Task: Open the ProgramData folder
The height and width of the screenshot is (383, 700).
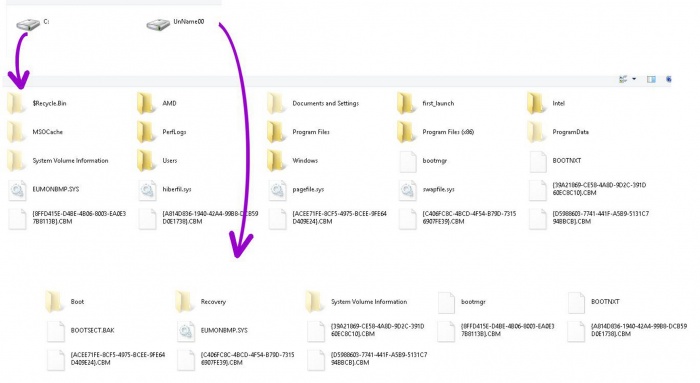Action: (558, 132)
